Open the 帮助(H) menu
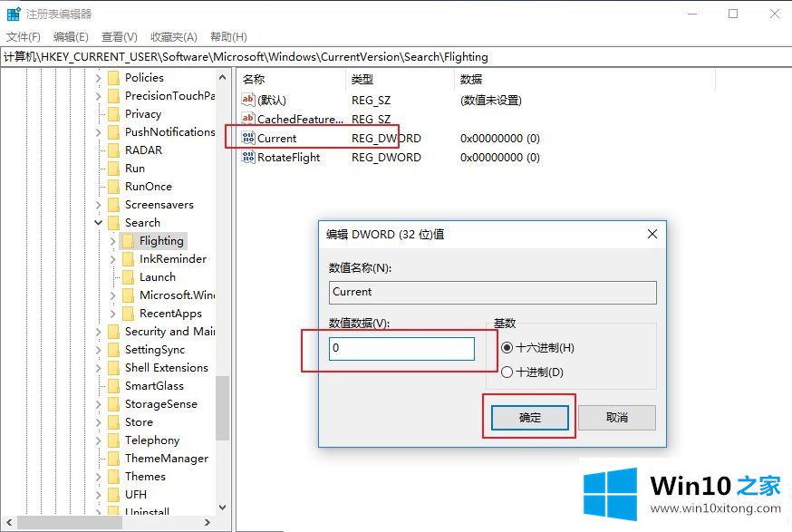This screenshot has width=792, height=532. coord(229,37)
